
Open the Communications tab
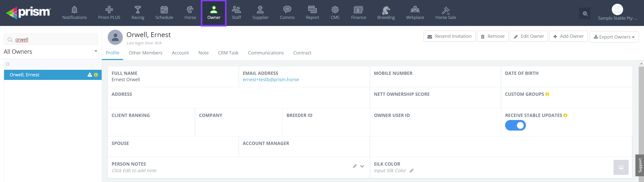[x=266, y=53]
